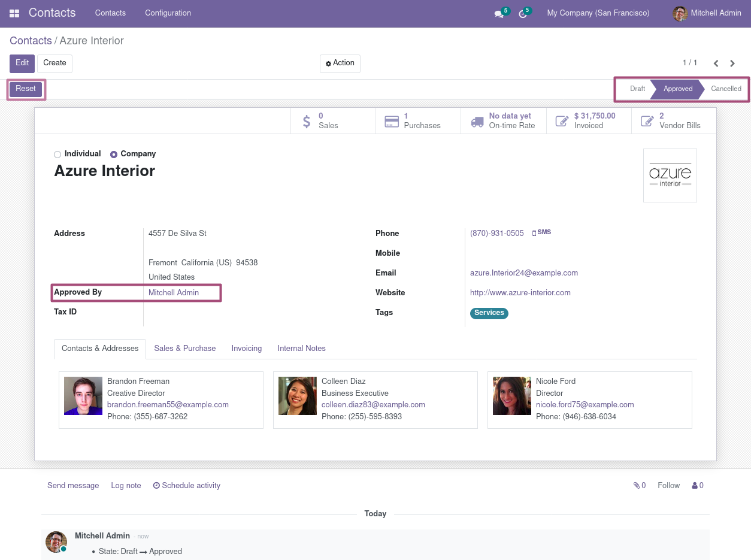Click the $ 31,750.00 Invoiced amount
751x560 pixels.
pyautogui.click(x=595, y=116)
